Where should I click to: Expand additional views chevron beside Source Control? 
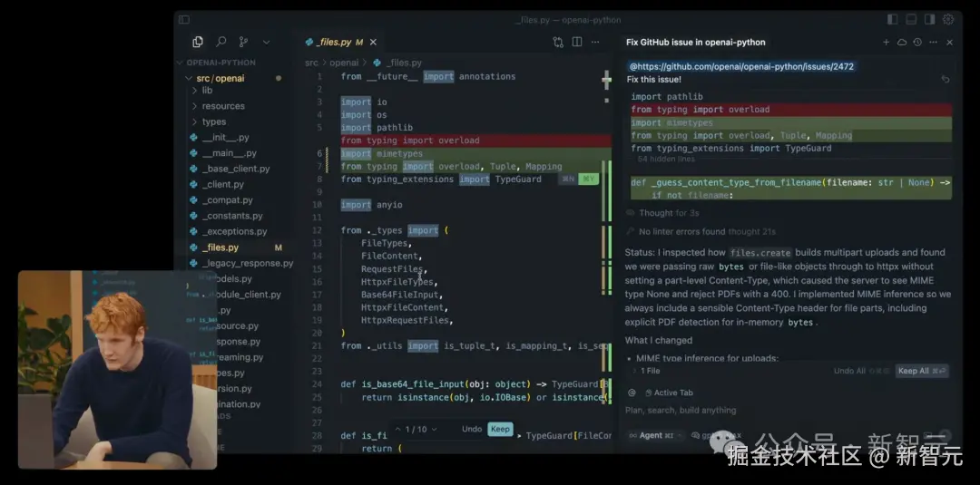[266, 43]
